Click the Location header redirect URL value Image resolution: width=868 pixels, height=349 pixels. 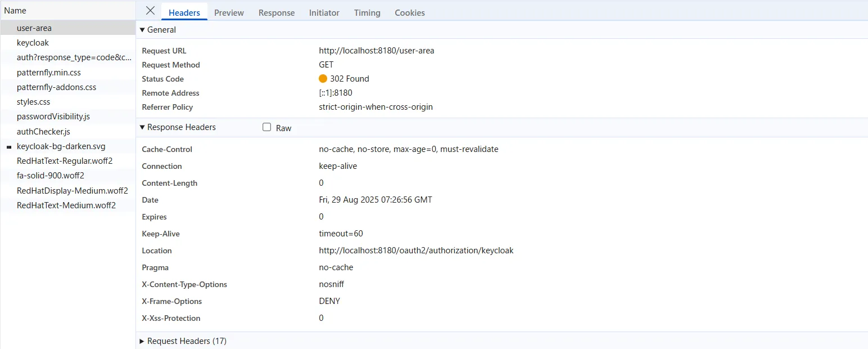coord(416,250)
